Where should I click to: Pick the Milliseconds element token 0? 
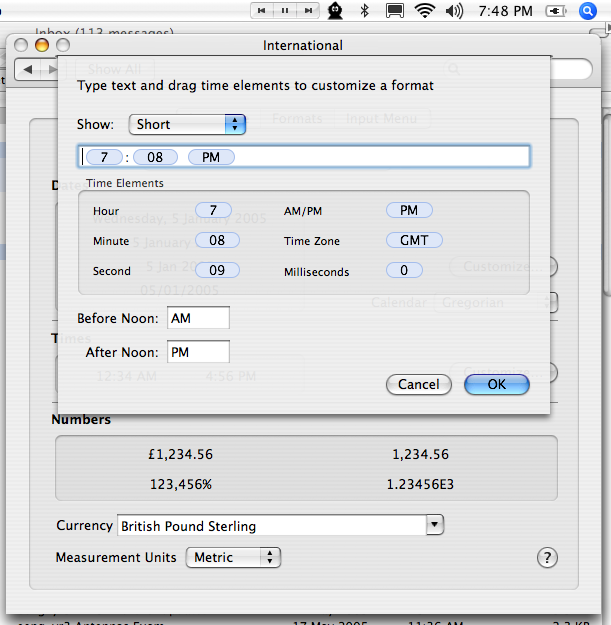404,270
